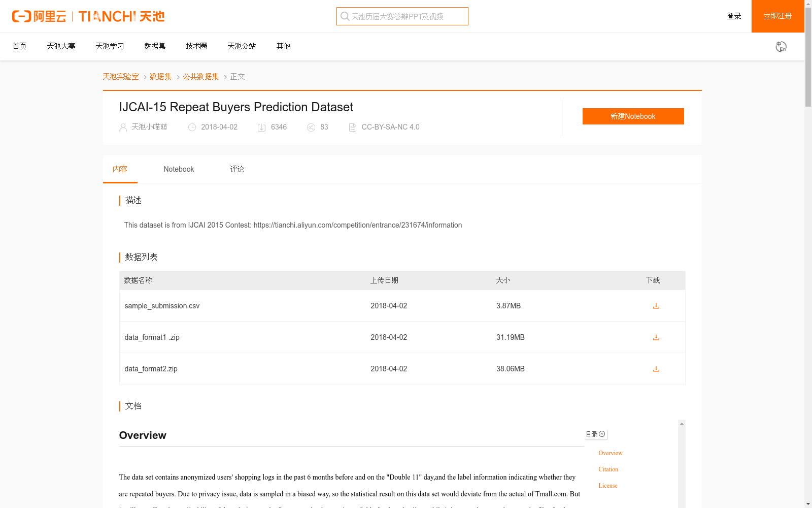Image resolution: width=812 pixels, height=508 pixels.
Task: Click the share icon beside 83
Action: point(311,128)
